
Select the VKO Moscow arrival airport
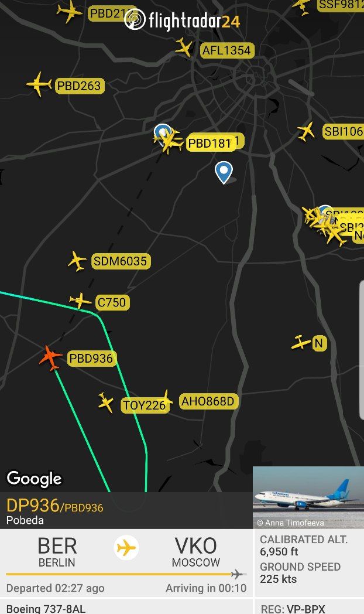(x=196, y=552)
